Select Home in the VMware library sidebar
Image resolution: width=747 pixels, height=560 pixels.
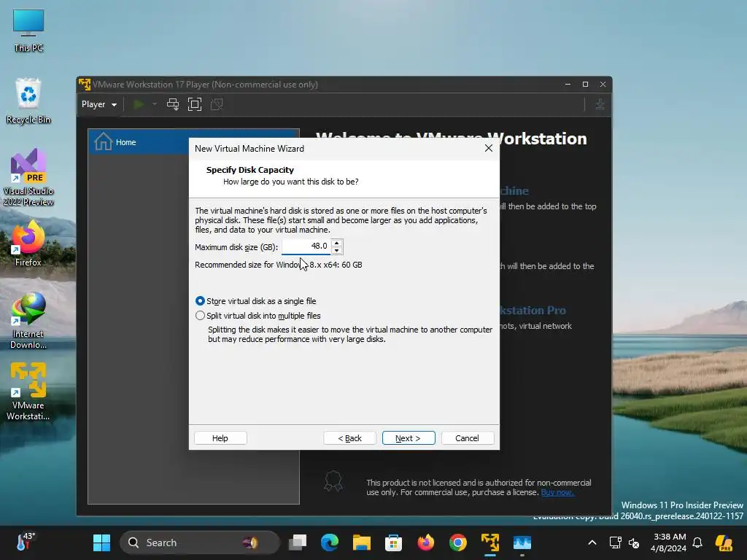[x=193, y=142]
